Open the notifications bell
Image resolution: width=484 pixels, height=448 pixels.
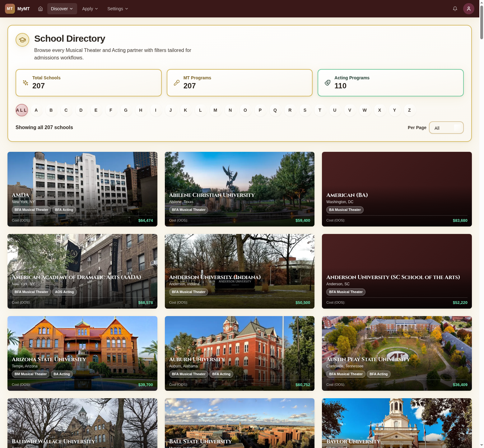455,9
